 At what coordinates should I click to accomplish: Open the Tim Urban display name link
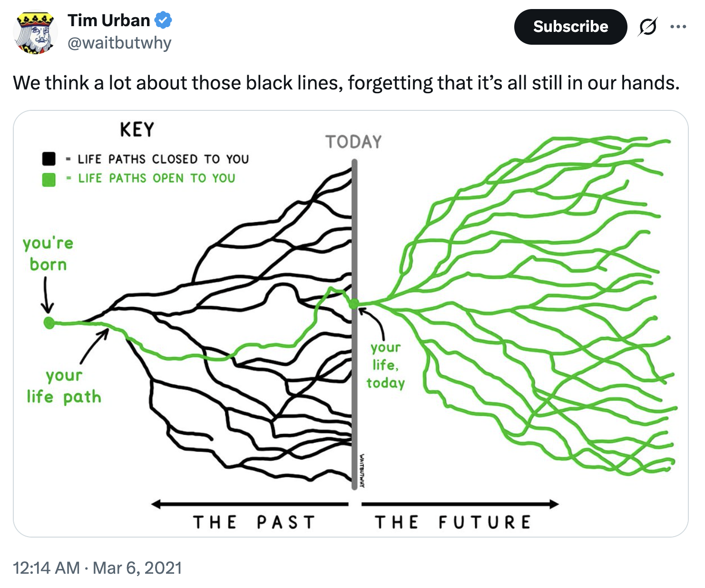[108, 20]
